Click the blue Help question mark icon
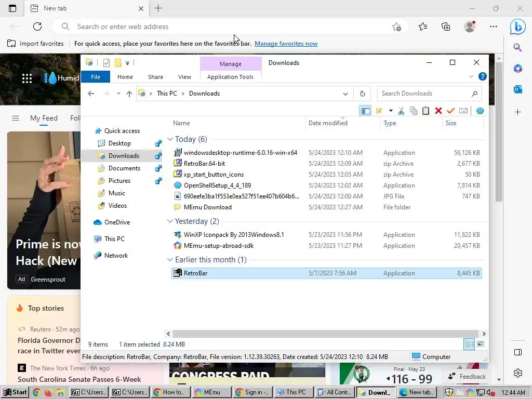This screenshot has width=532, height=399. tap(482, 77)
